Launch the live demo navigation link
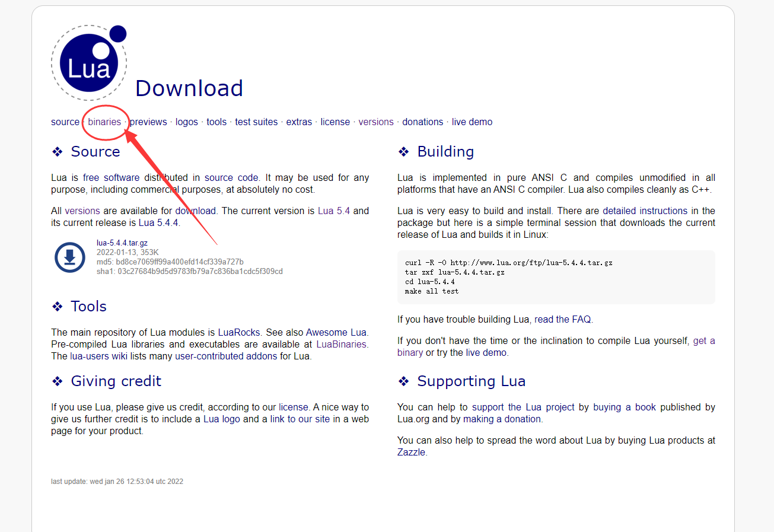 (472, 122)
